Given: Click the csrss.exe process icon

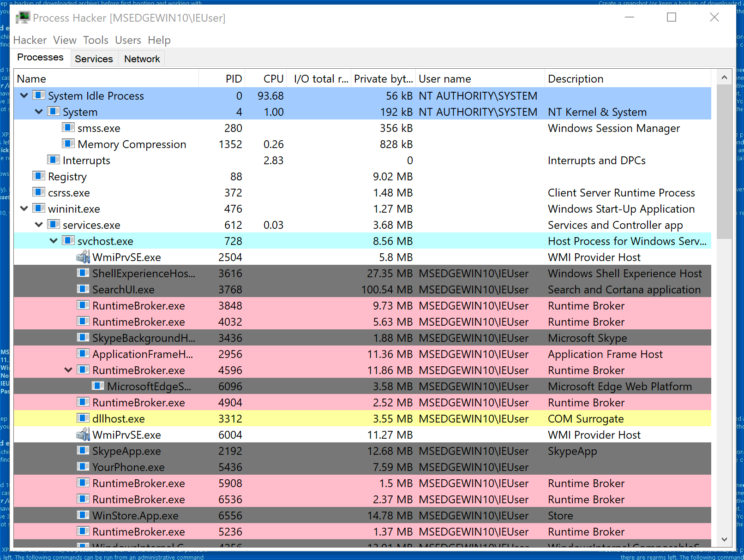Looking at the screenshot, I should [39, 192].
